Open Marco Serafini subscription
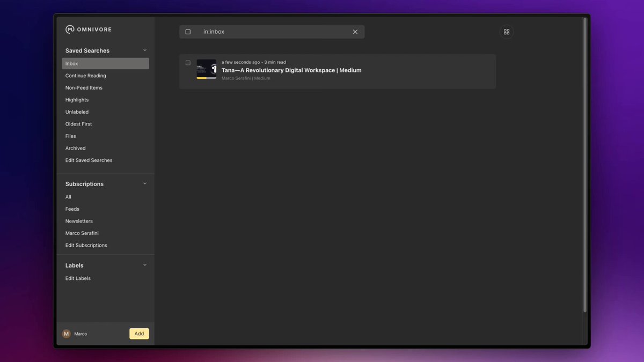 (82, 233)
